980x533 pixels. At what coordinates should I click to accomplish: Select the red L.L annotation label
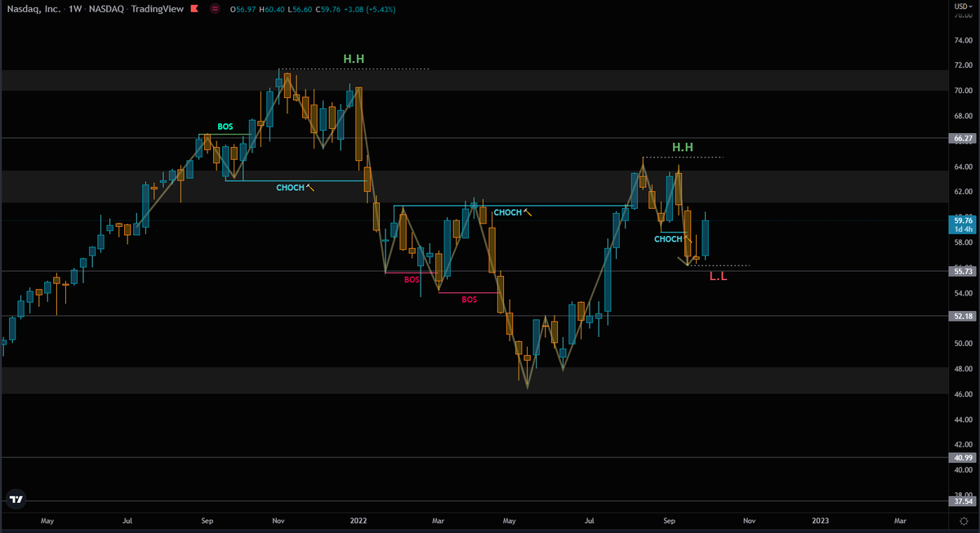(718, 277)
